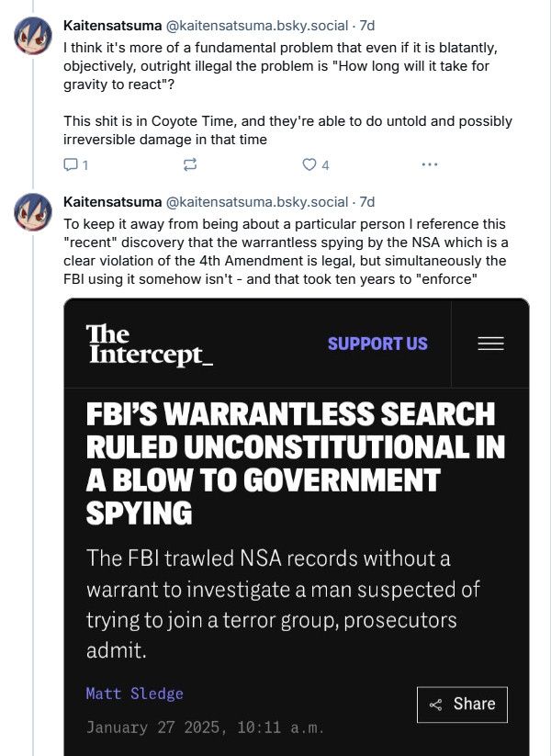Click Kaitensatsuma name on first post
Image resolution: width=551 pixels, height=756 pixels.
[x=112, y=26]
